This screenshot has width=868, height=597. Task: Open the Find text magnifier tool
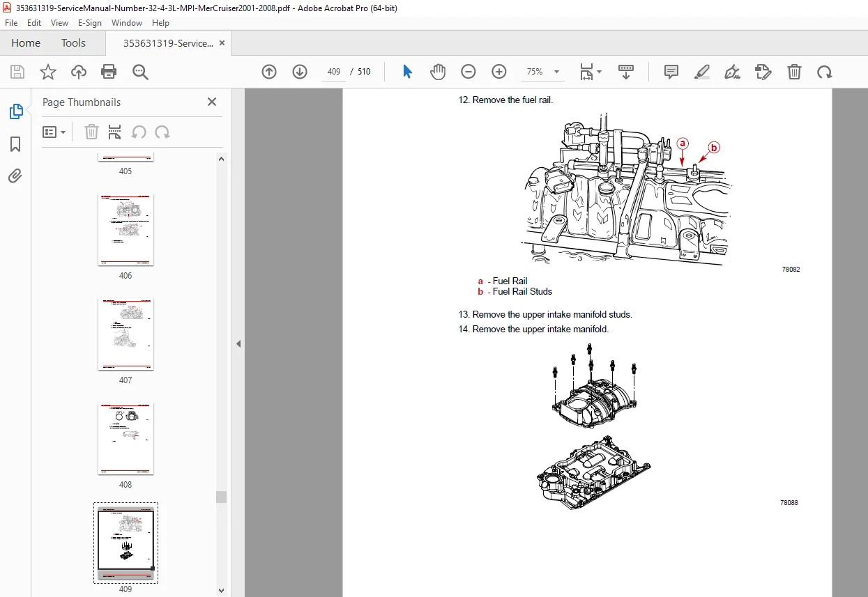pos(140,72)
